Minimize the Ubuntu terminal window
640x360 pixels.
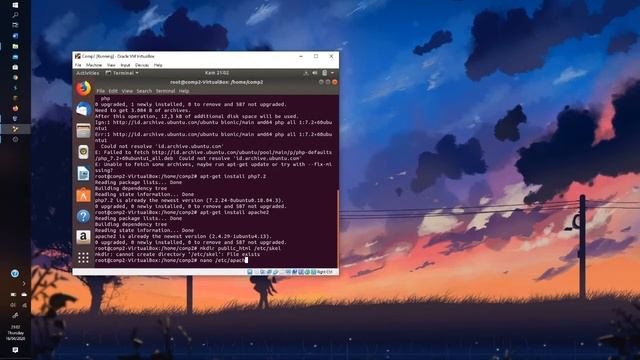tap(321, 82)
